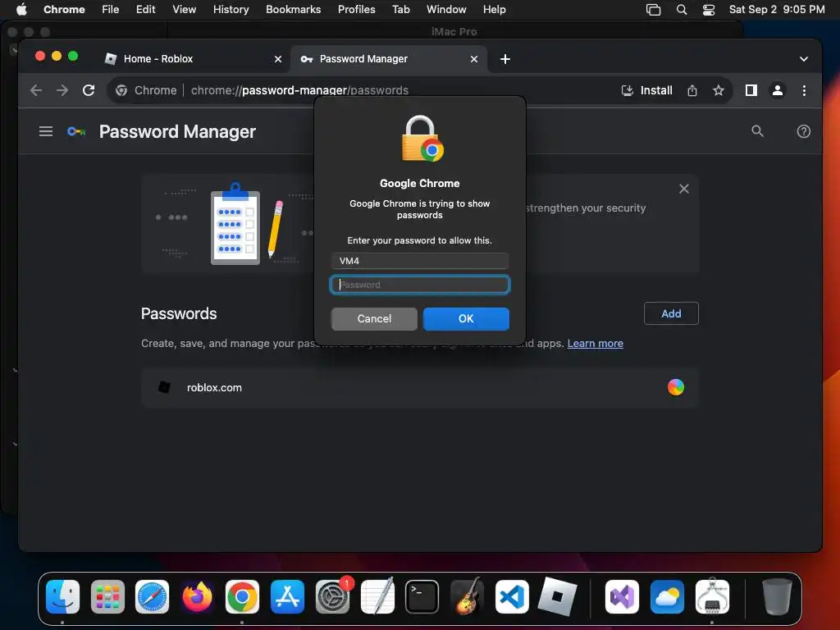The width and height of the screenshot is (840, 630).
Task: Switch to the Home - Roblox tab
Action: 193,59
